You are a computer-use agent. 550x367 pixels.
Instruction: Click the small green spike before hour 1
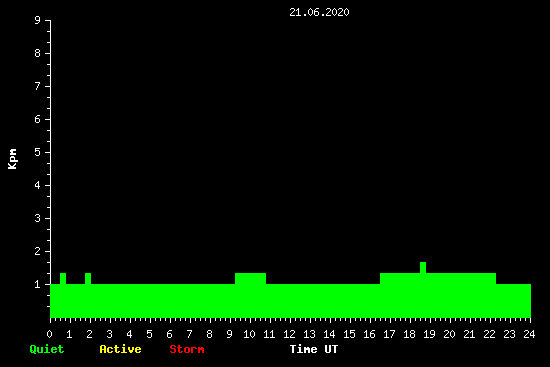[x=63, y=279]
